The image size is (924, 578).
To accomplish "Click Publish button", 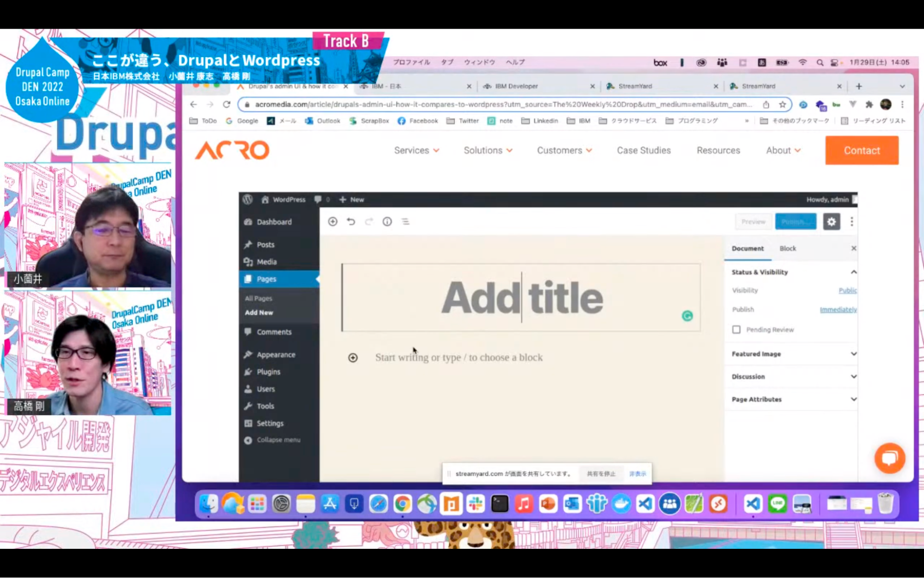I will coord(795,221).
